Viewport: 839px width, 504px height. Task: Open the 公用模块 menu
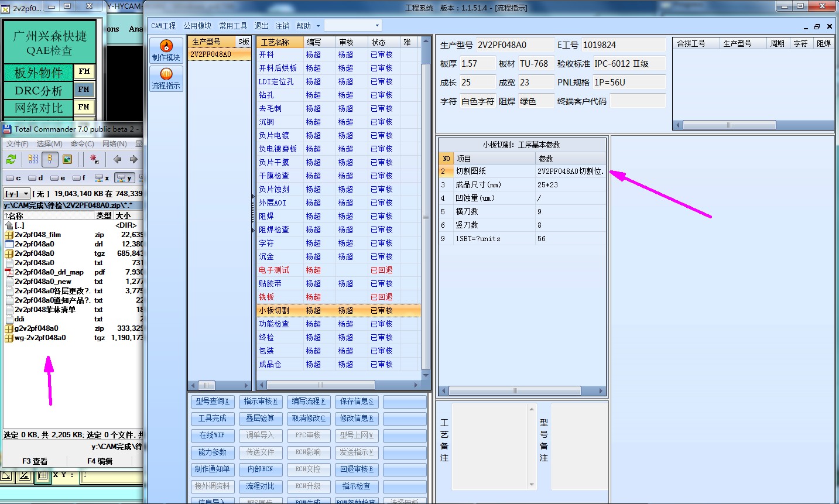coord(197,26)
